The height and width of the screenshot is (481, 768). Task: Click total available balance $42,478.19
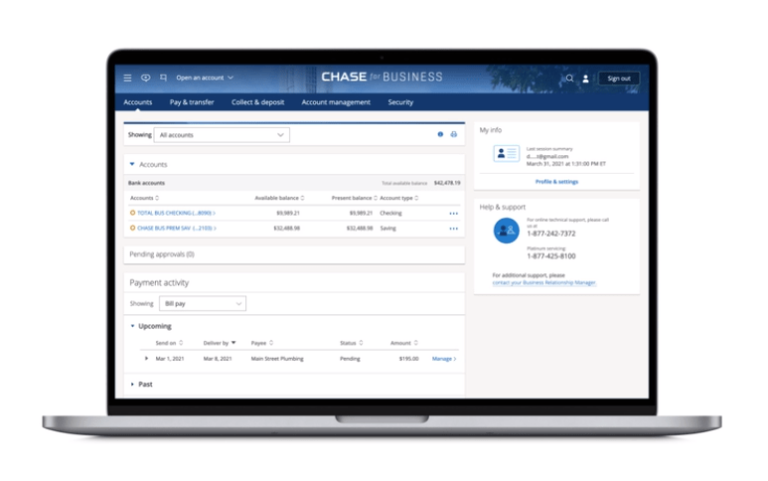(447, 183)
